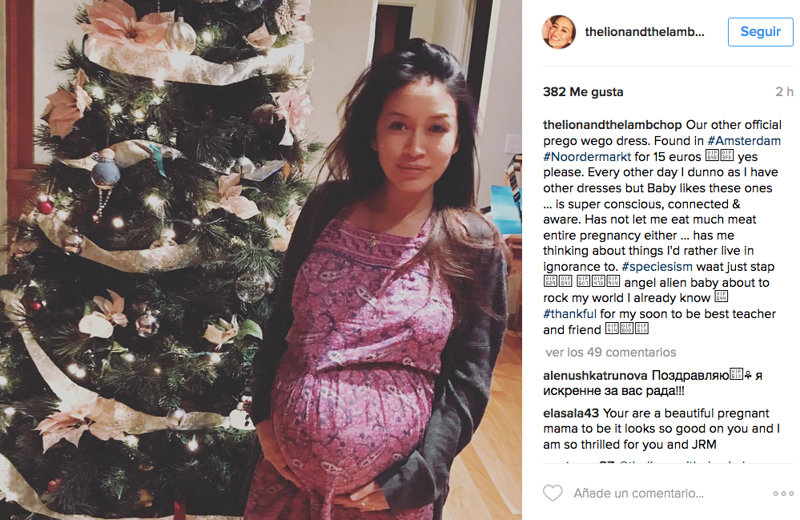The width and height of the screenshot is (800, 520).
Task: Open the '2 h' post timestamp
Action: coord(784,92)
